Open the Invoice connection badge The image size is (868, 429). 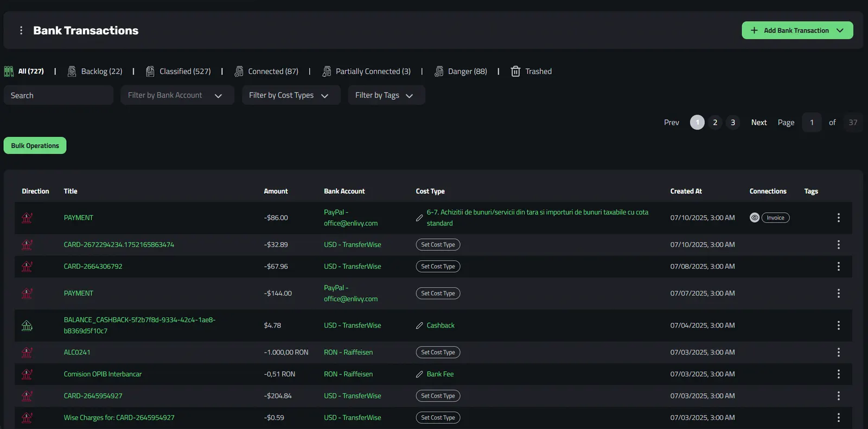point(776,218)
